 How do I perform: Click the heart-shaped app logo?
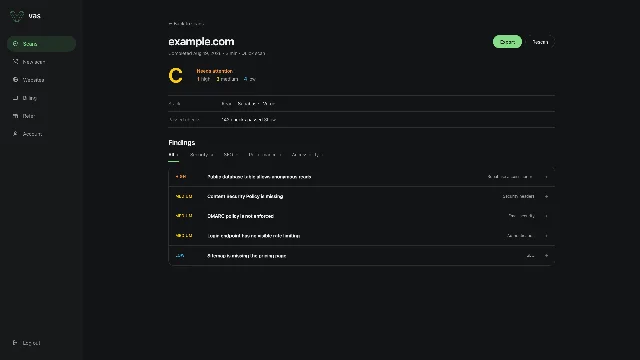17,16
